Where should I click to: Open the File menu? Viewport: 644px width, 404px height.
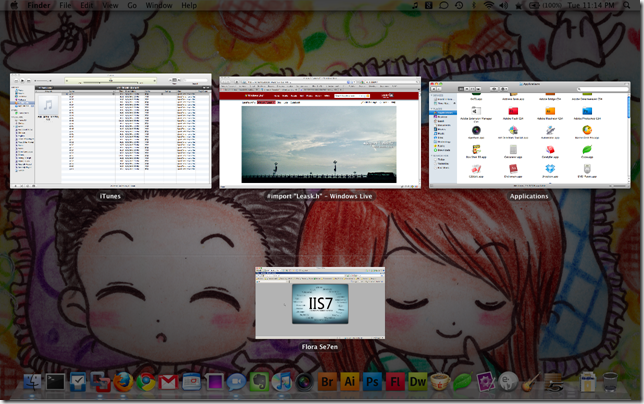click(x=65, y=5)
